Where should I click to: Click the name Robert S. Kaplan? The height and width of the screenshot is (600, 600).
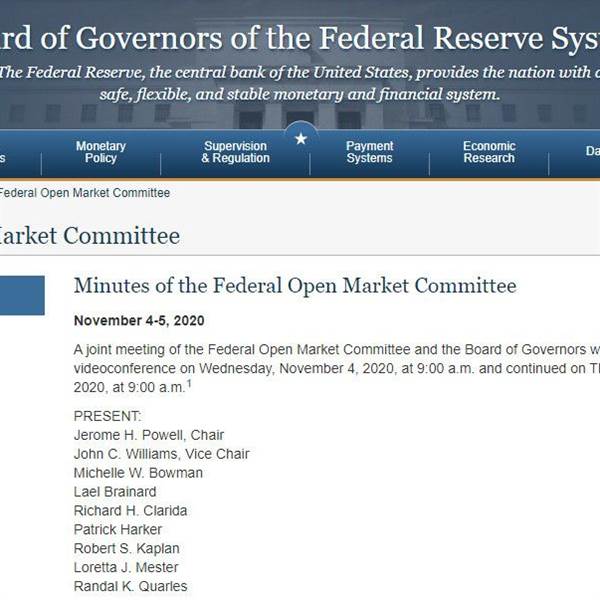coord(127,548)
